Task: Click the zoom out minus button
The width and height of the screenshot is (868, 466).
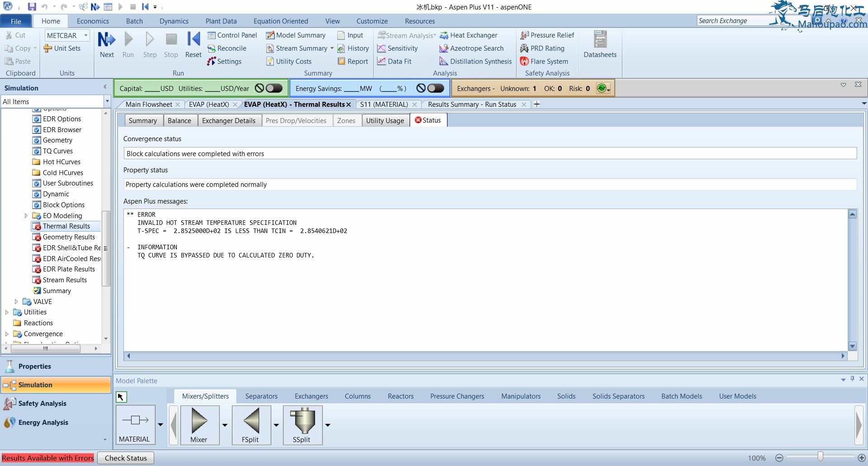Action: click(779, 458)
